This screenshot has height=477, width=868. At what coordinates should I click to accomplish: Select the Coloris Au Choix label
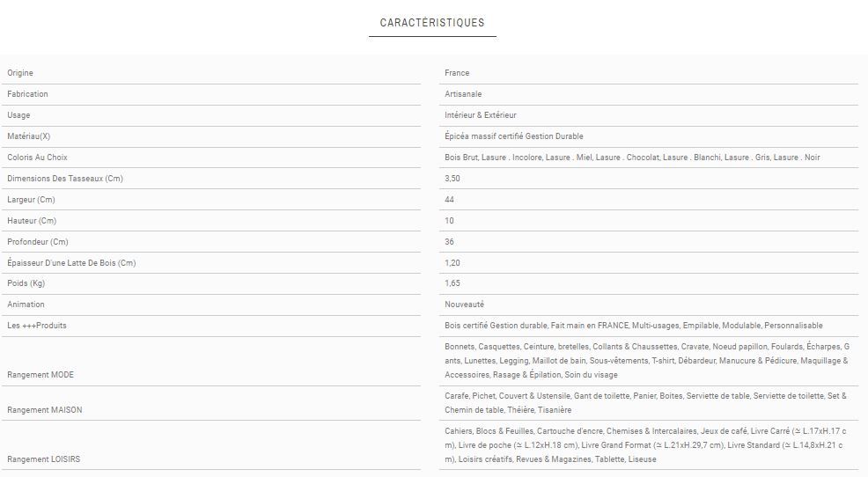[37, 158]
